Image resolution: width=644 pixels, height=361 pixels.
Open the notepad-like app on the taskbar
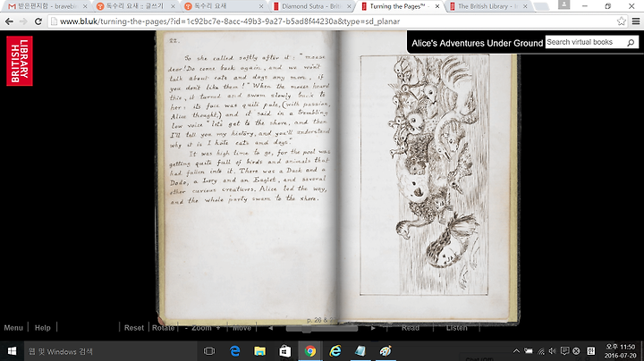click(x=360, y=351)
